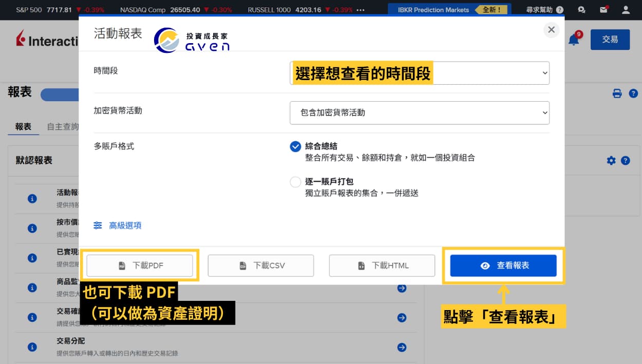
Task: Click the help icon beside print
Action: 633,93
